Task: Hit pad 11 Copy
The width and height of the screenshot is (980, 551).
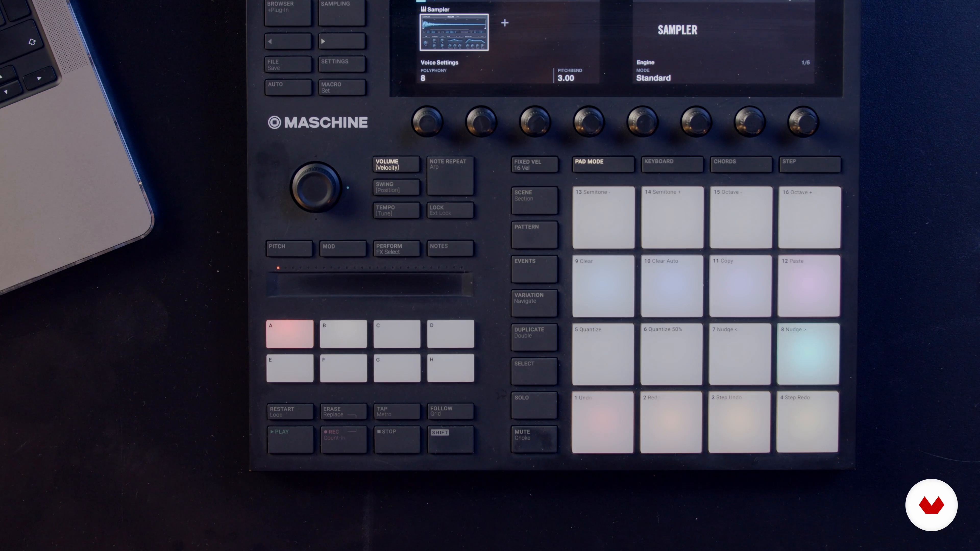Action: (x=740, y=286)
